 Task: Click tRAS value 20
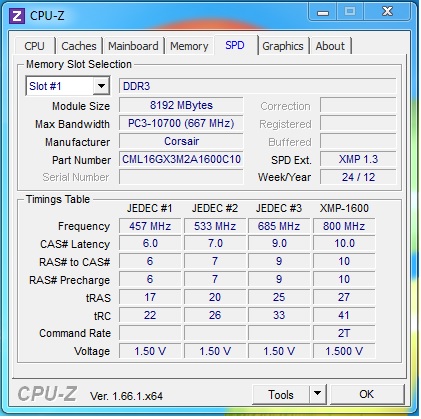point(215,297)
